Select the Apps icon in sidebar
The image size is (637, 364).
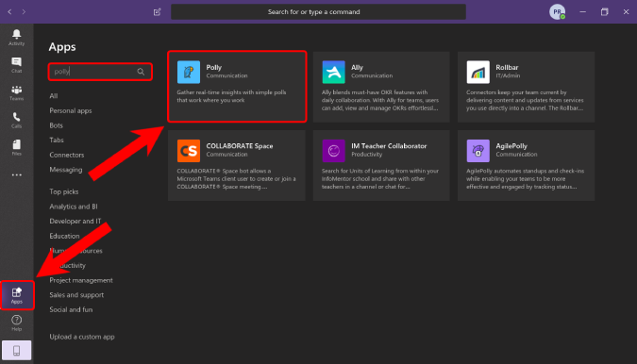point(17,295)
